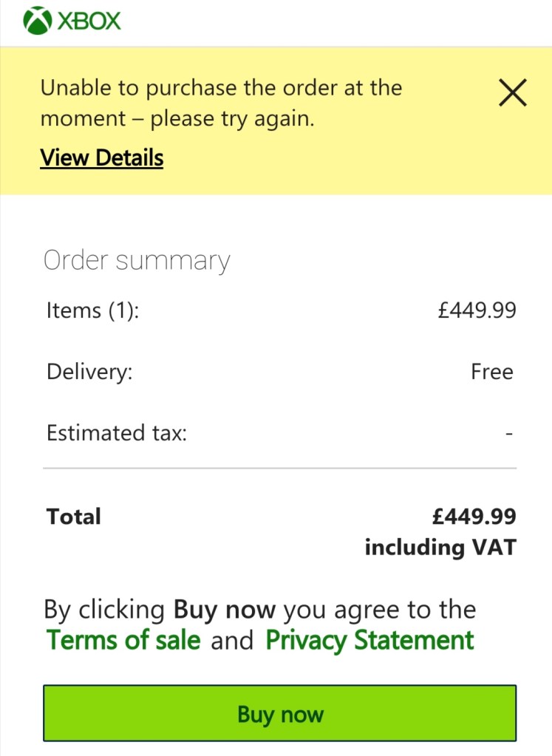Screen dimensions: 552x756
Task: Click the Free delivery value
Action: pos(491,371)
